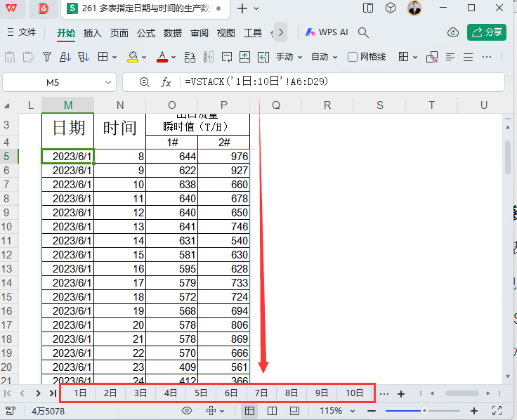
Task: Click the left align text icon
Action: 450,57
